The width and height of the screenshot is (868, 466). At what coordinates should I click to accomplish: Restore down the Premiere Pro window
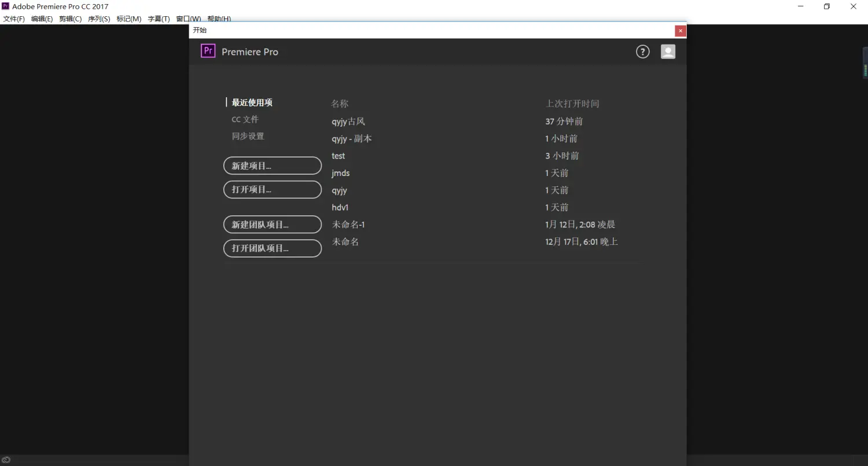point(827,6)
